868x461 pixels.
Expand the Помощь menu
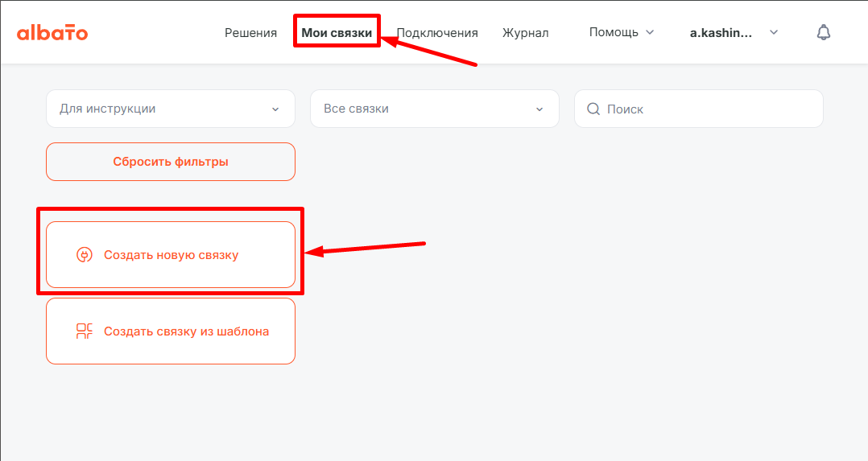614,33
